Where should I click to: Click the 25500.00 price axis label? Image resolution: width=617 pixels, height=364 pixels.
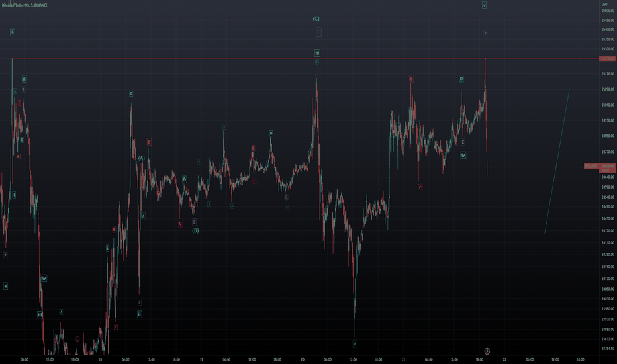[608, 11]
